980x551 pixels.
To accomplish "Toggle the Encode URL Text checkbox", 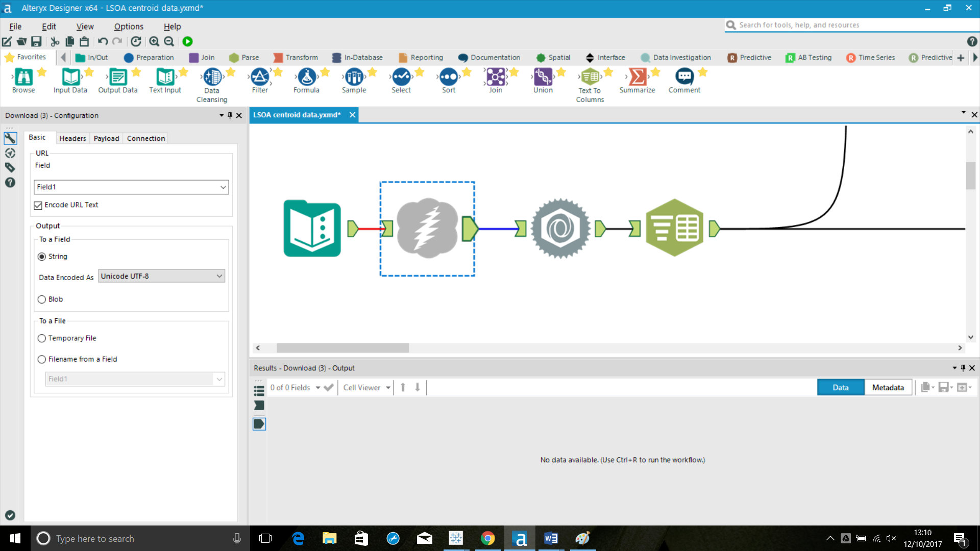I will pyautogui.click(x=38, y=205).
